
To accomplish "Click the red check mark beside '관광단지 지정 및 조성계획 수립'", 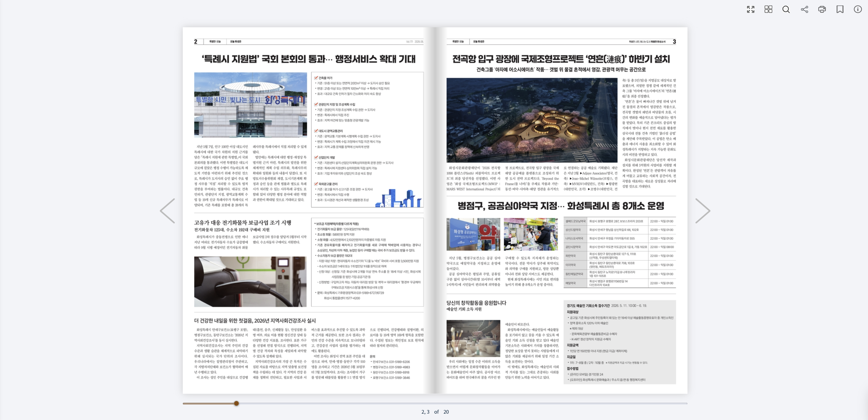I will click(x=316, y=104).
